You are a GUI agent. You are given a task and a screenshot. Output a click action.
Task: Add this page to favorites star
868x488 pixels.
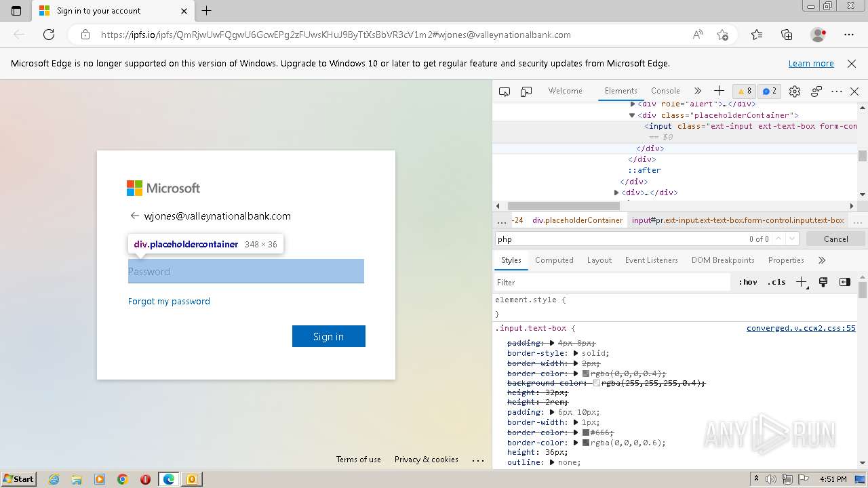pos(722,35)
